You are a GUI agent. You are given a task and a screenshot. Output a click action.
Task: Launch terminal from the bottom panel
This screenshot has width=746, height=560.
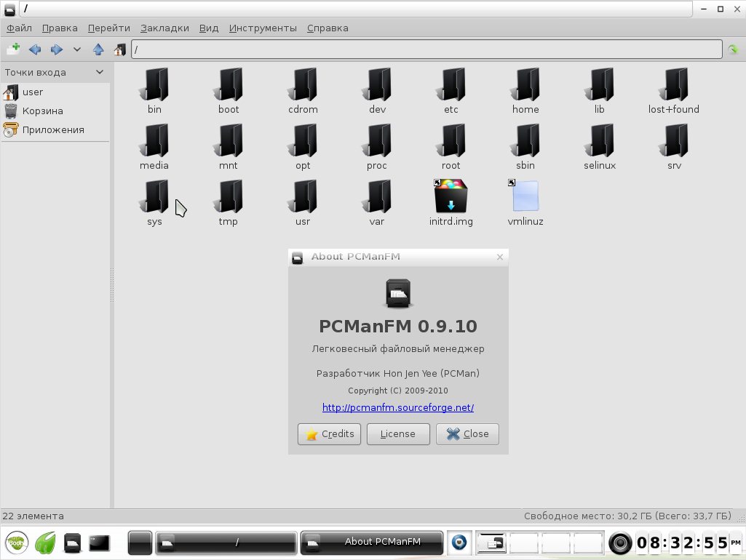[x=99, y=543]
